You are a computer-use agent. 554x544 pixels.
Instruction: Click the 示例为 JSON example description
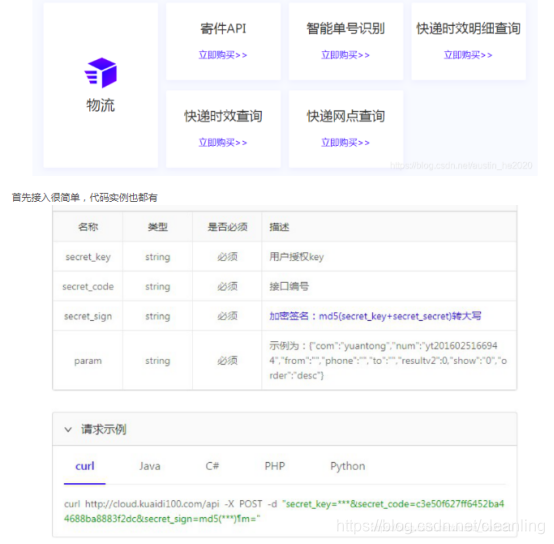tap(388, 361)
